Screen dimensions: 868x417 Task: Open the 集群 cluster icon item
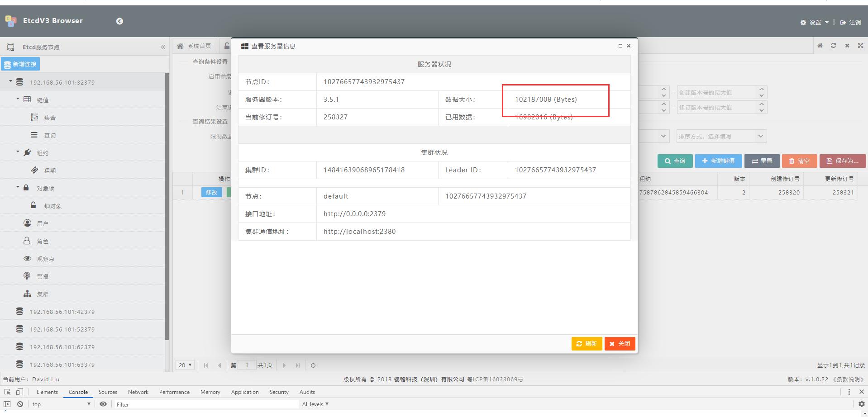[x=27, y=294]
